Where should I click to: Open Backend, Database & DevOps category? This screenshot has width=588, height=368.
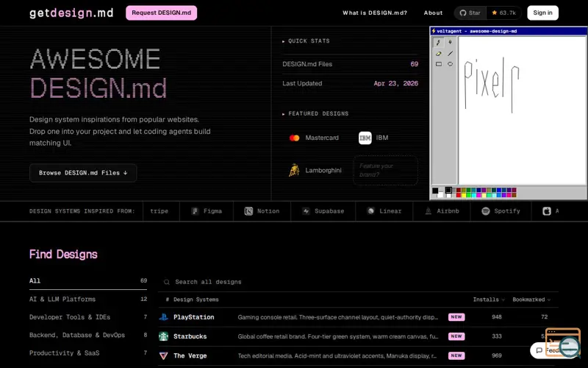pos(88,336)
